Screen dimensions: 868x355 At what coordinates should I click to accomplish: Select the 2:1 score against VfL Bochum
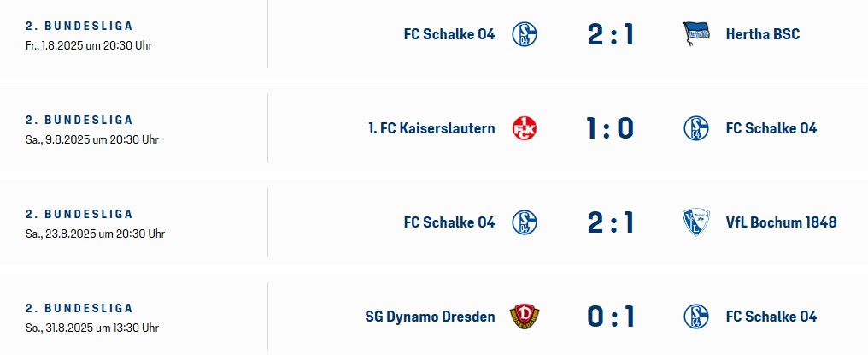610,223
